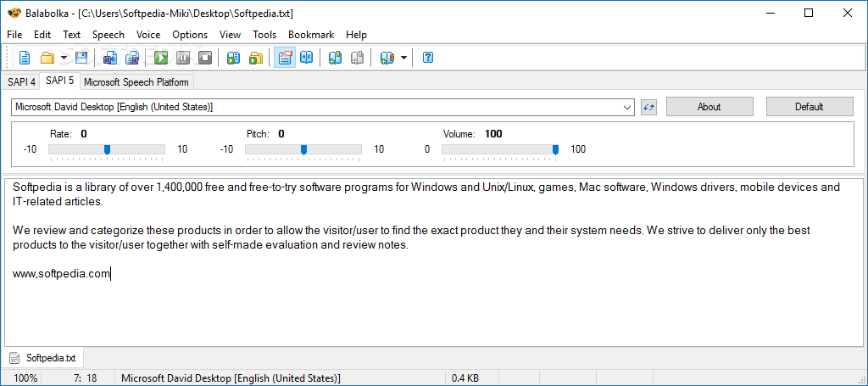Open the pronunciation dictionary AB book icon
The width and height of the screenshot is (868, 386).
coord(307,58)
